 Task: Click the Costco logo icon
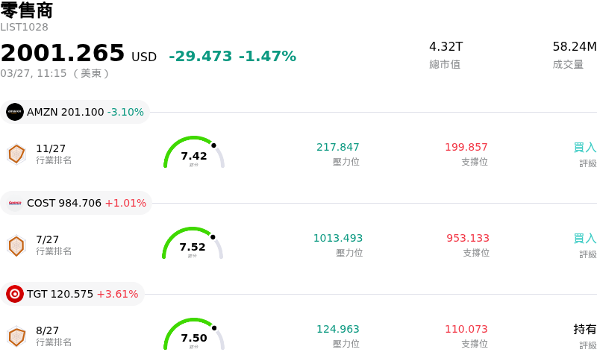pos(15,203)
